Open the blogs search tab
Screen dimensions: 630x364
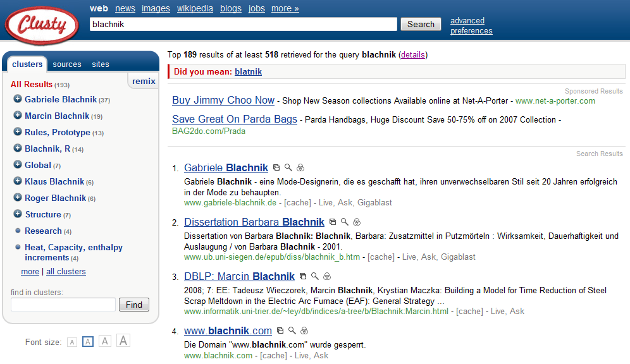click(231, 8)
